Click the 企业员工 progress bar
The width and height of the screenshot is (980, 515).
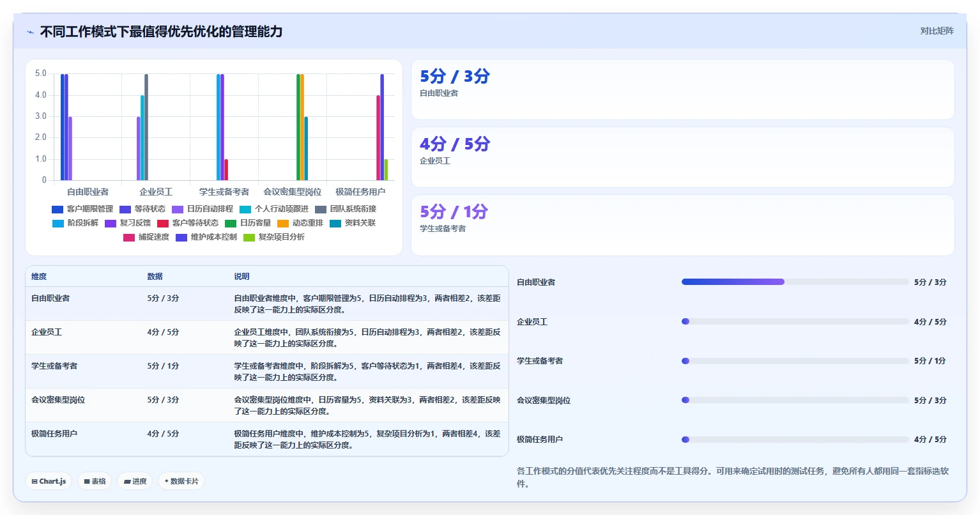point(795,321)
